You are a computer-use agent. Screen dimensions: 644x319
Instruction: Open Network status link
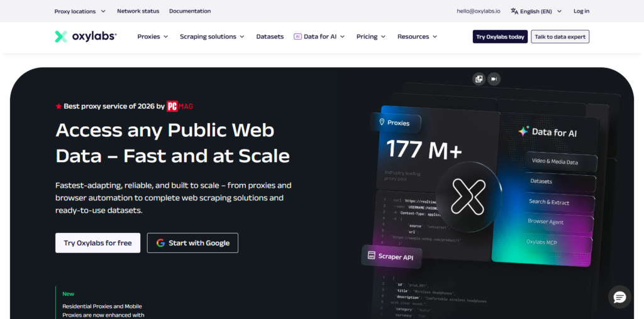[138, 11]
